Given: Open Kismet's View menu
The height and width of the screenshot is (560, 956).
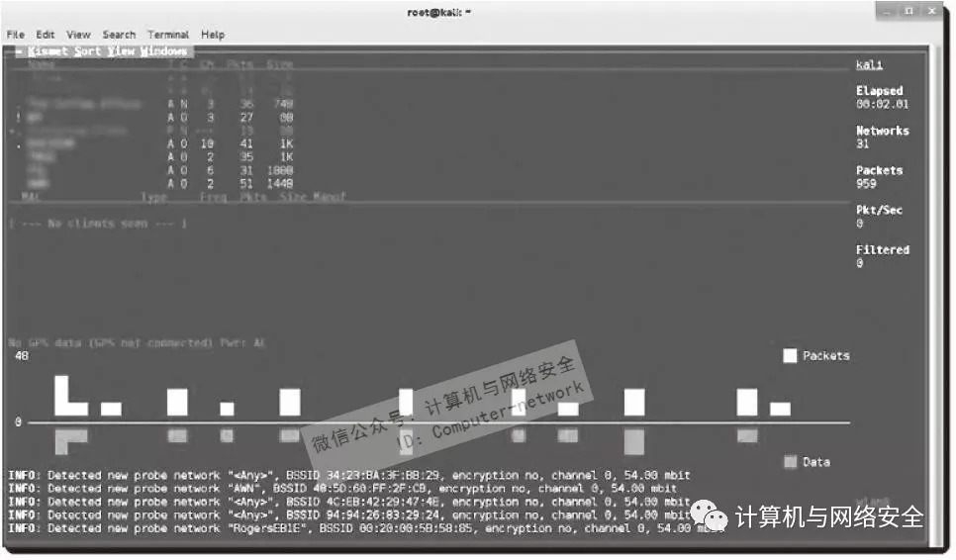Looking at the screenshot, I should [x=121, y=51].
